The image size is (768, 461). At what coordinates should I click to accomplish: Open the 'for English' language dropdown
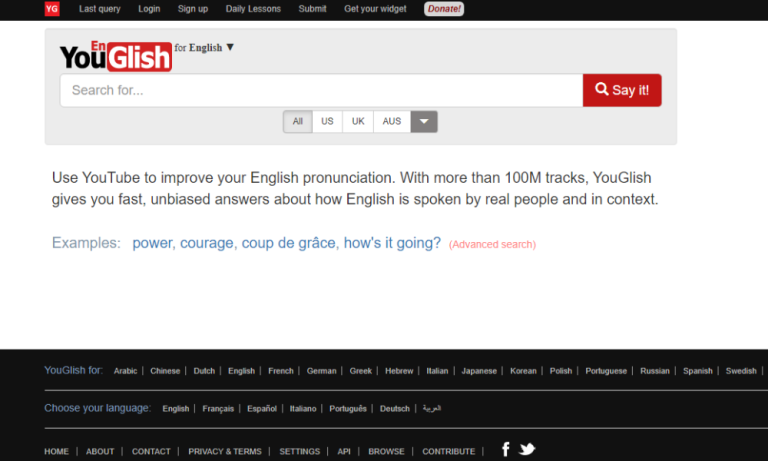204,48
